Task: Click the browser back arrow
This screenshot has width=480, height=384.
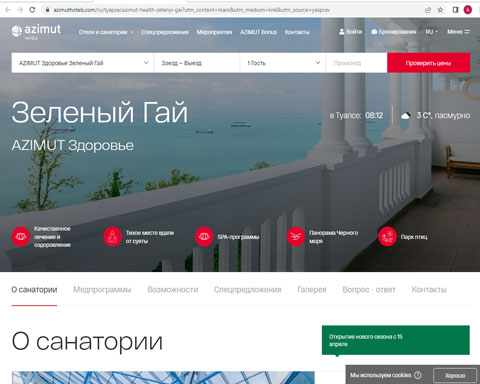Action: 8,10
